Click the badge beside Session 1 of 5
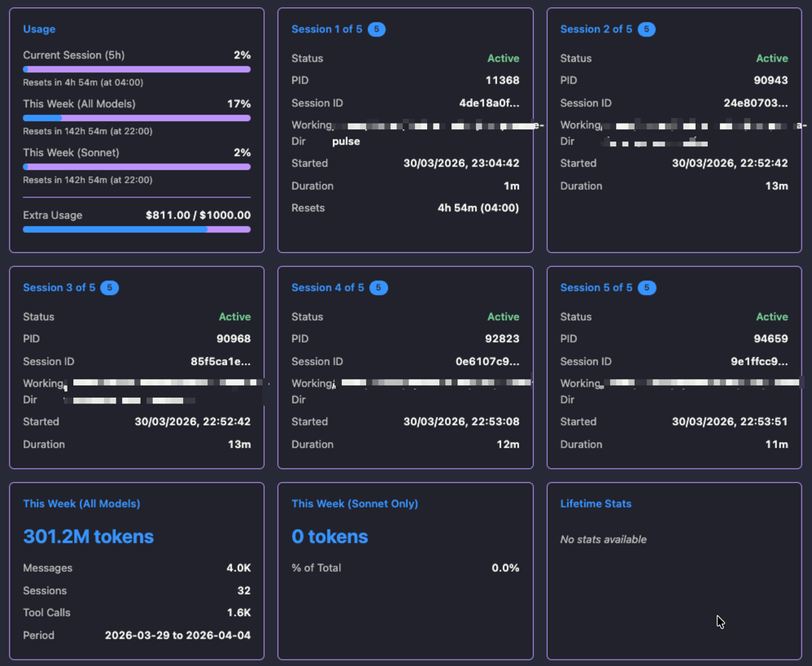The width and height of the screenshot is (812, 666). [377, 29]
